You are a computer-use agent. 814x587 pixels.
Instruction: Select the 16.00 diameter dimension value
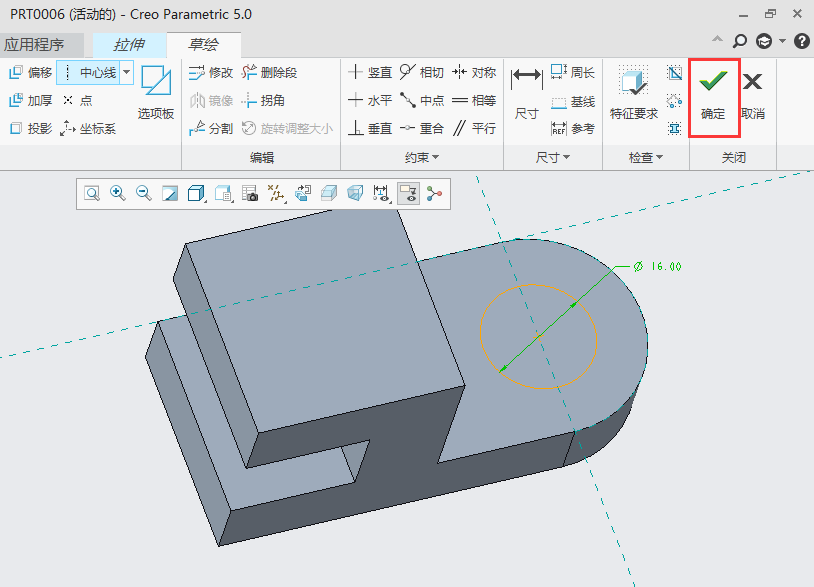click(664, 267)
